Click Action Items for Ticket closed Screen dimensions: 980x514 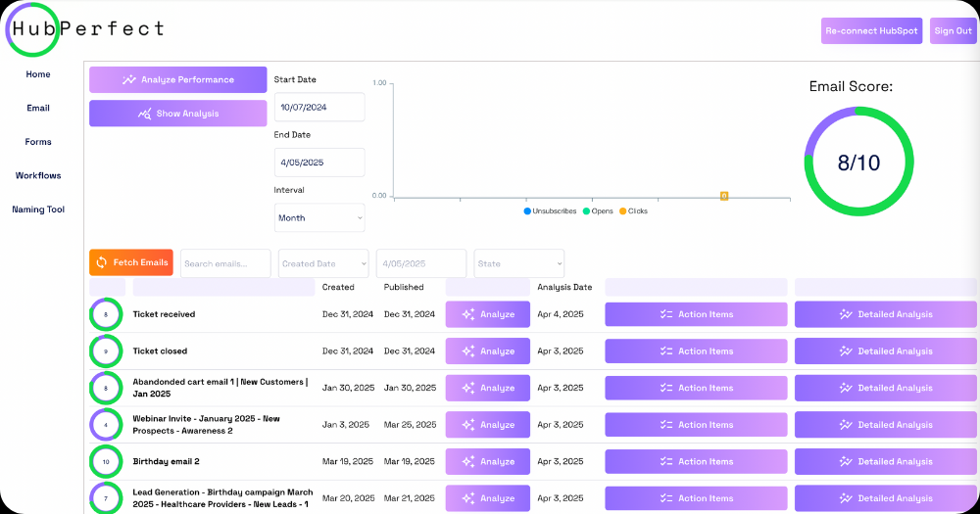[x=696, y=351]
